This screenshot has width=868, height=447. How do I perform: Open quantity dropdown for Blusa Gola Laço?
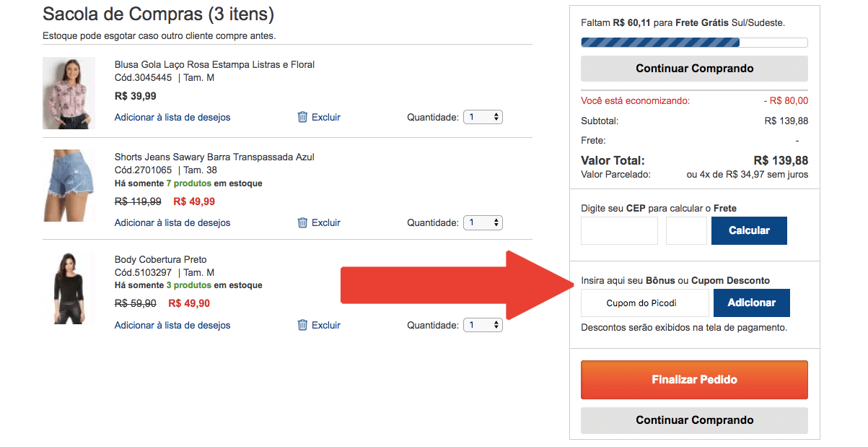tap(483, 117)
